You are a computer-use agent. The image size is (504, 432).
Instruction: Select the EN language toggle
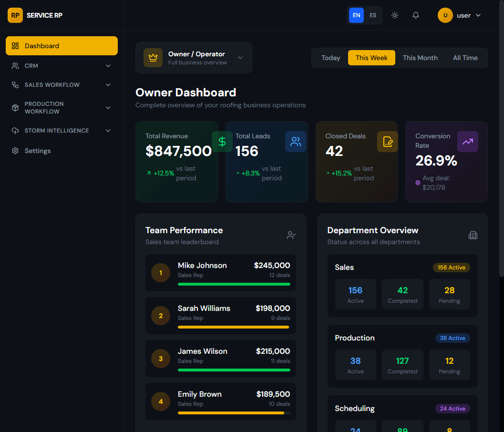pyautogui.click(x=356, y=15)
